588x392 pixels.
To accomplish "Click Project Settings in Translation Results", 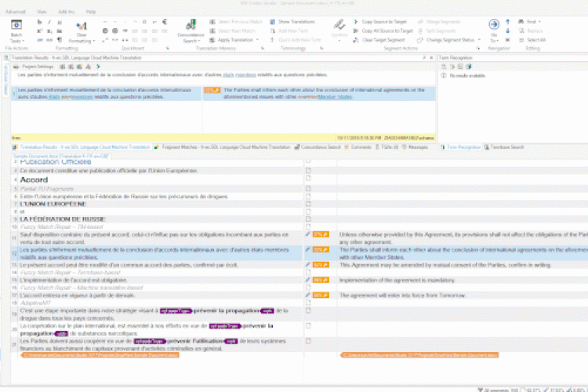I will 34,67.
